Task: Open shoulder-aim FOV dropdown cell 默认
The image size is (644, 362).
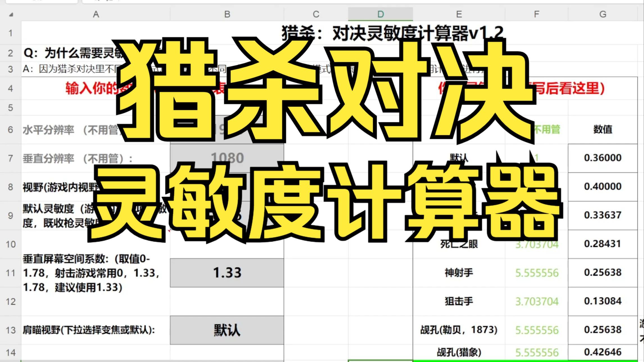Action: point(227,330)
